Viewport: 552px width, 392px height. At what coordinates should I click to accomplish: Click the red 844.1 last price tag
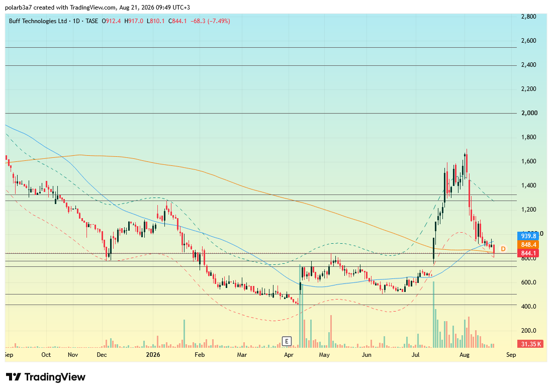coord(528,253)
